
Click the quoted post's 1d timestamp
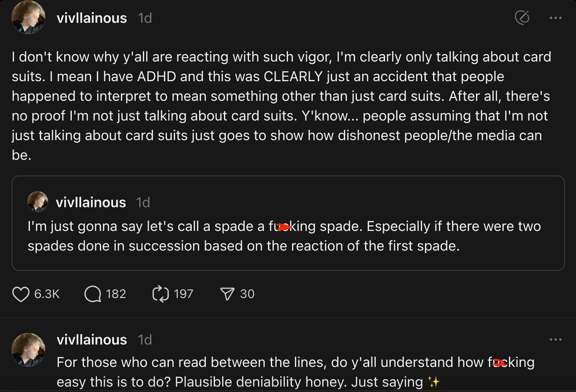point(143,202)
